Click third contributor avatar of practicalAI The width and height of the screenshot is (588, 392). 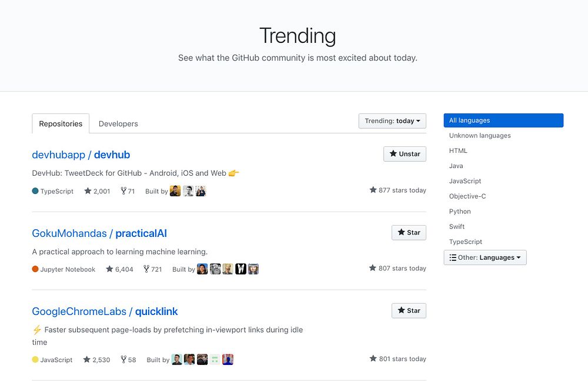pyautogui.click(x=228, y=269)
